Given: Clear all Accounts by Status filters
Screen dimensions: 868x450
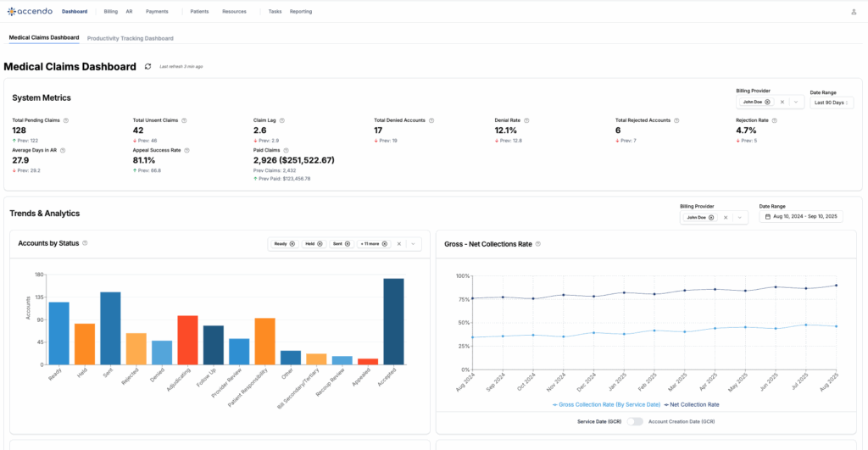Looking at the screenshot, I should [x=399, y=243].
